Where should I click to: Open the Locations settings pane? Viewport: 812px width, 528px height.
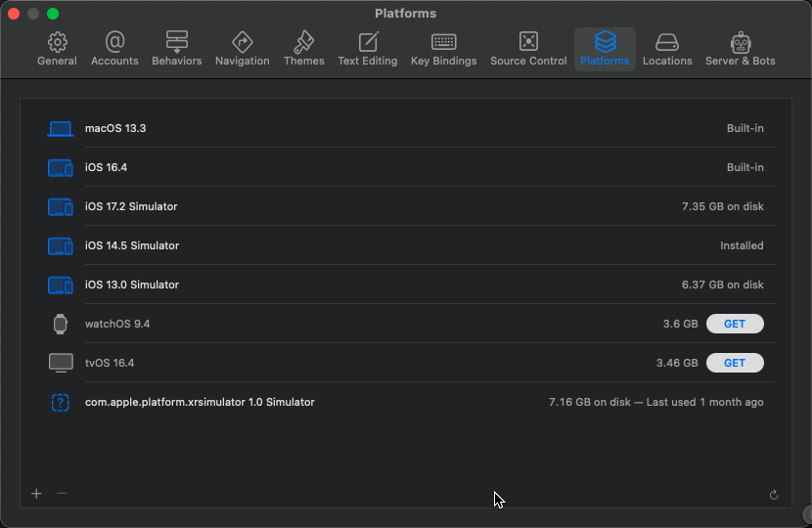[667, 49]
